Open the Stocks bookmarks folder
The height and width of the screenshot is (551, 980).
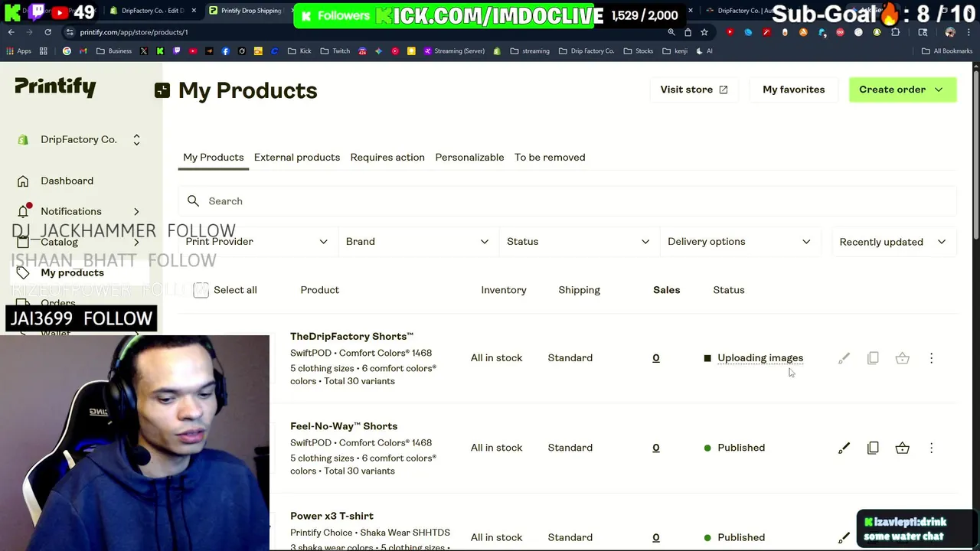[x=639, y=51]
